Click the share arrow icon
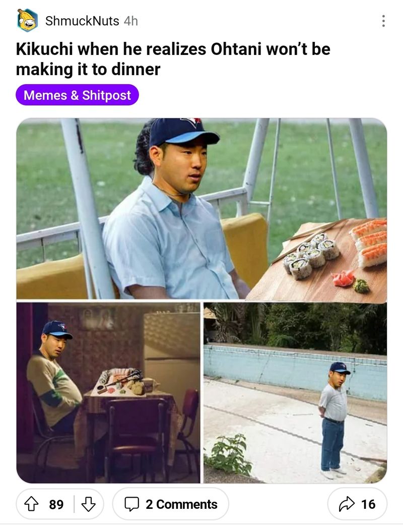The width and height of the screenshot is (403, 532). point(347,504)
